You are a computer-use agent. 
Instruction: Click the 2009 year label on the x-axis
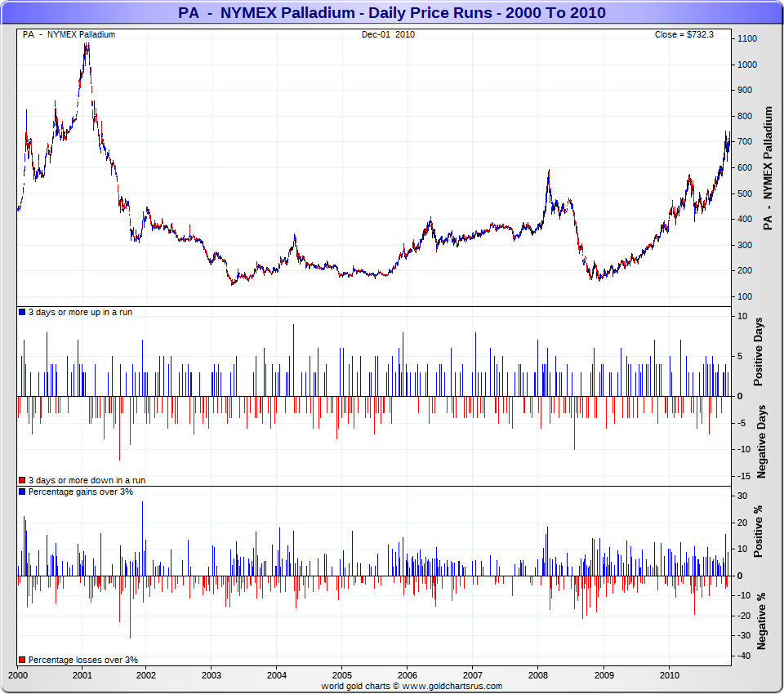coord(604,675)
